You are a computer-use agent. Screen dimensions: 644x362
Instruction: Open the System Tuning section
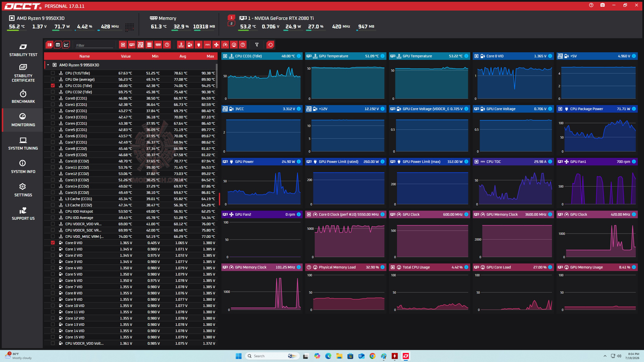click(x=23, y=144)
